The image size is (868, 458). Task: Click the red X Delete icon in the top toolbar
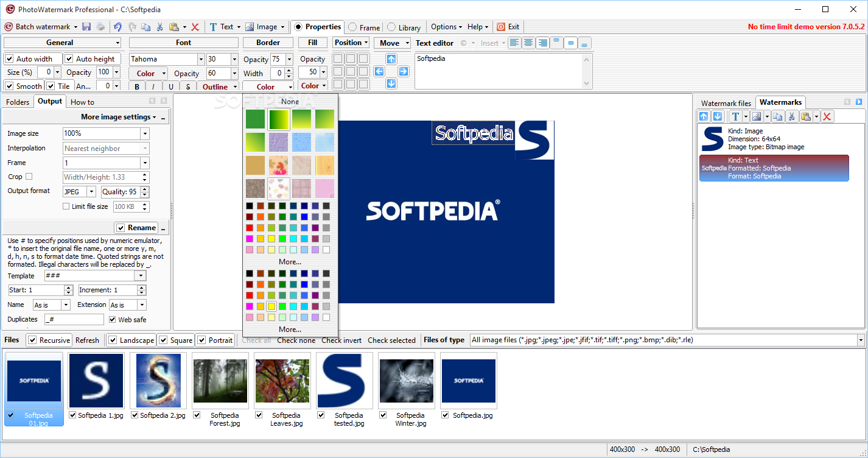pos(195,27)
